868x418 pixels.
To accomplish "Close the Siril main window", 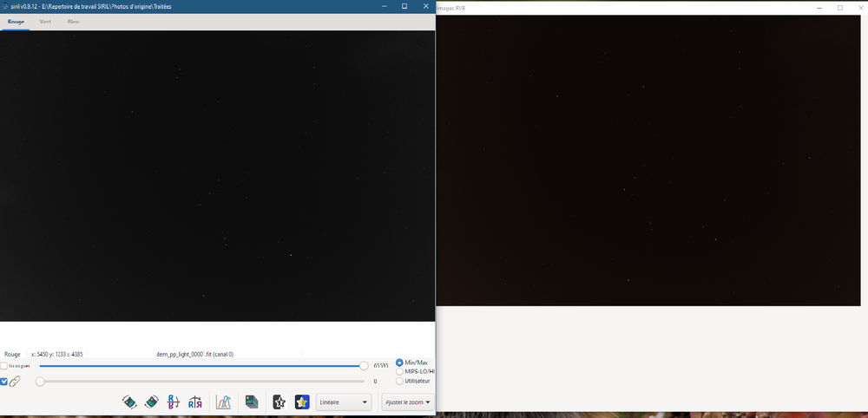I will pyautogui.click(x=425, y=6).
